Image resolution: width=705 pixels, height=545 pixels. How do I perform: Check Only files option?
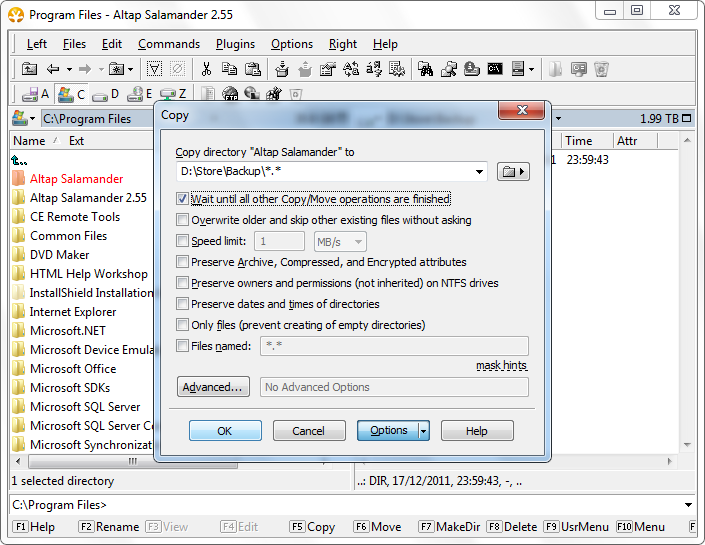182,325
